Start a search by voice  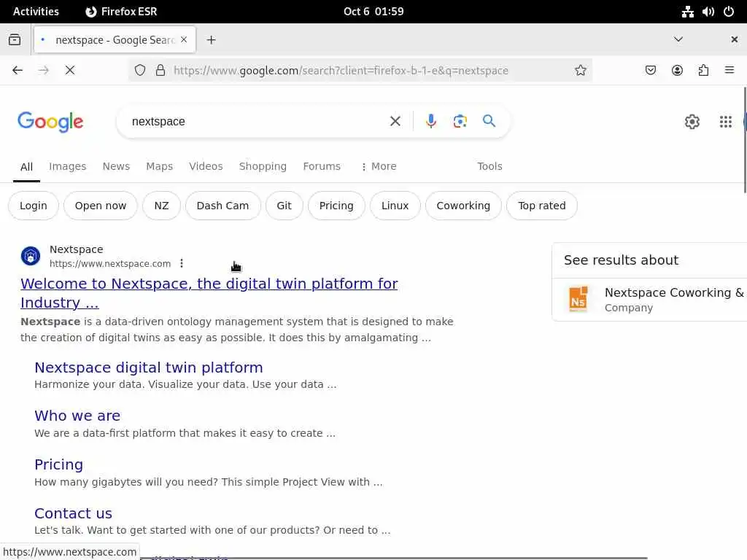[x=430, y=122]
